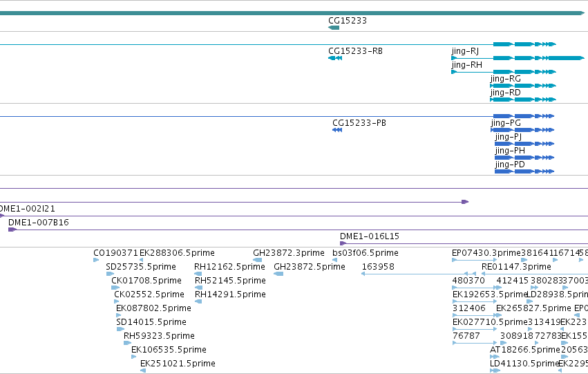Click EST bs03f06.5prime

[x=366, y=253]
